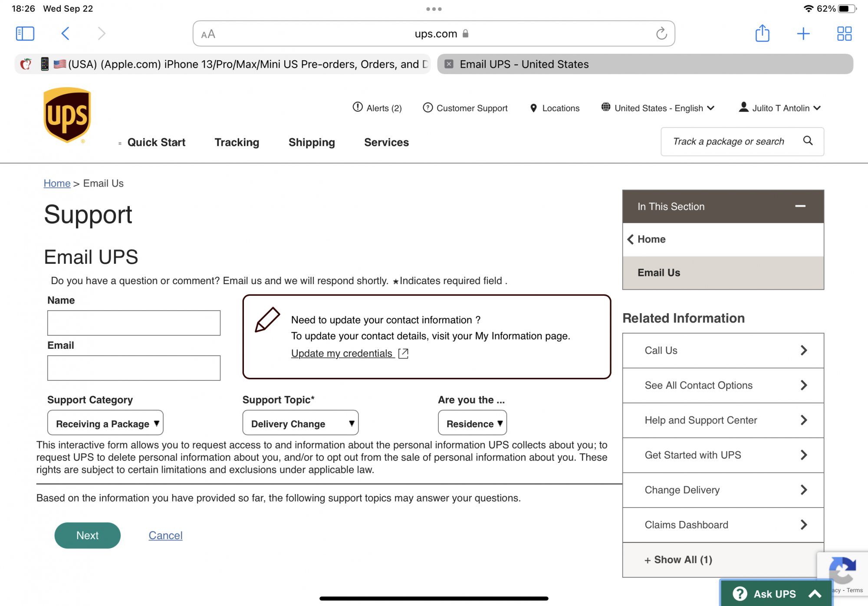This screenshot has height=606, width=868.
Task: Open See All Contact Options
Action: 723,385
